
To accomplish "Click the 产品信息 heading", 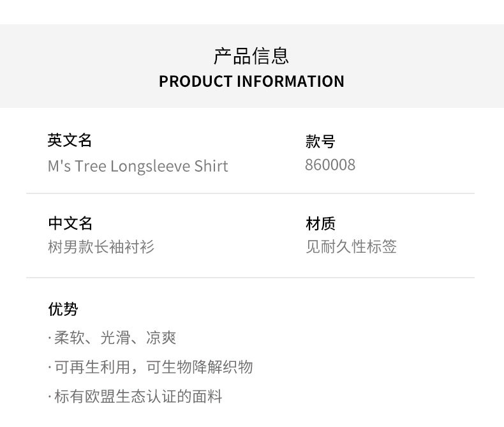I will point(251,56).
